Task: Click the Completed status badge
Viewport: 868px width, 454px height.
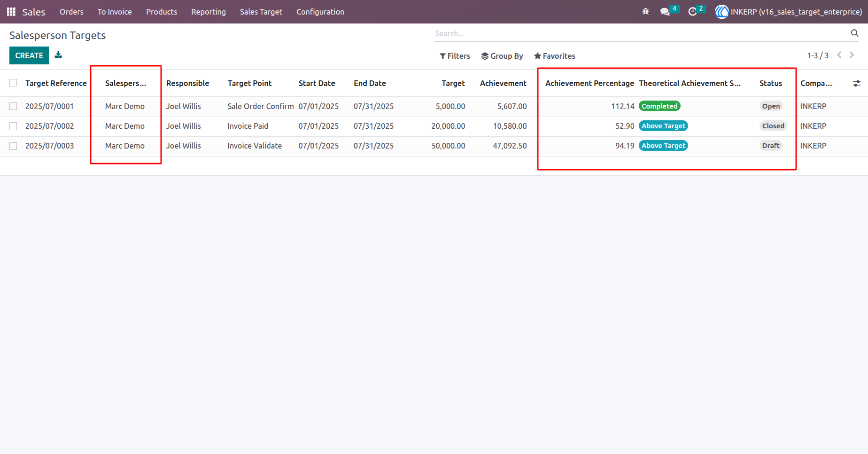Action: pos(659,106)
